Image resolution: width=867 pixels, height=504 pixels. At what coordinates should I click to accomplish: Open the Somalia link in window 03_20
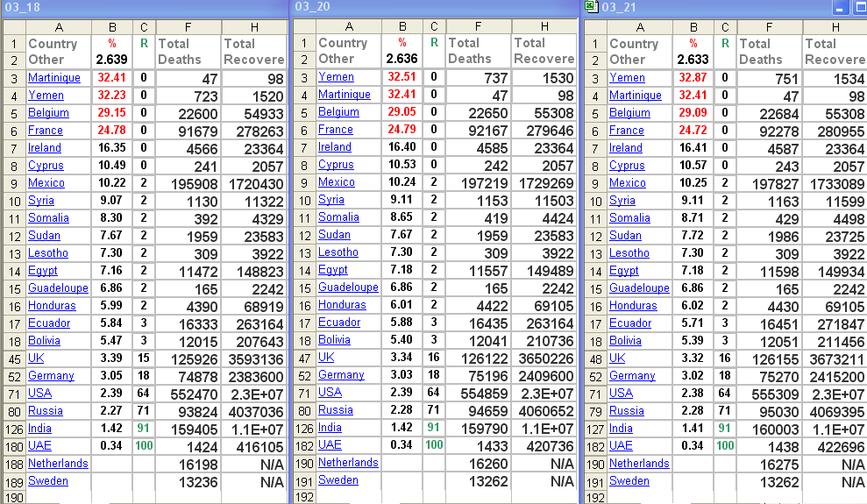click(338, 217)
